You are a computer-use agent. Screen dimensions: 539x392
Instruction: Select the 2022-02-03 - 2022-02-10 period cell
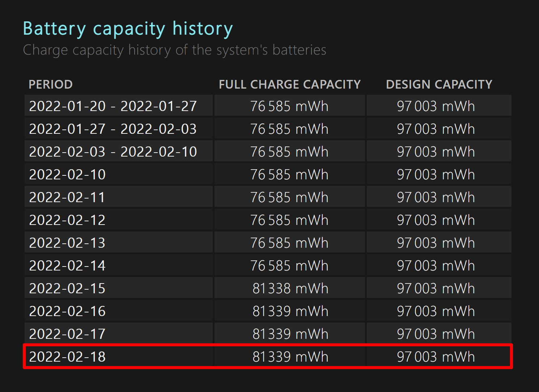click(x=119, y=151)
